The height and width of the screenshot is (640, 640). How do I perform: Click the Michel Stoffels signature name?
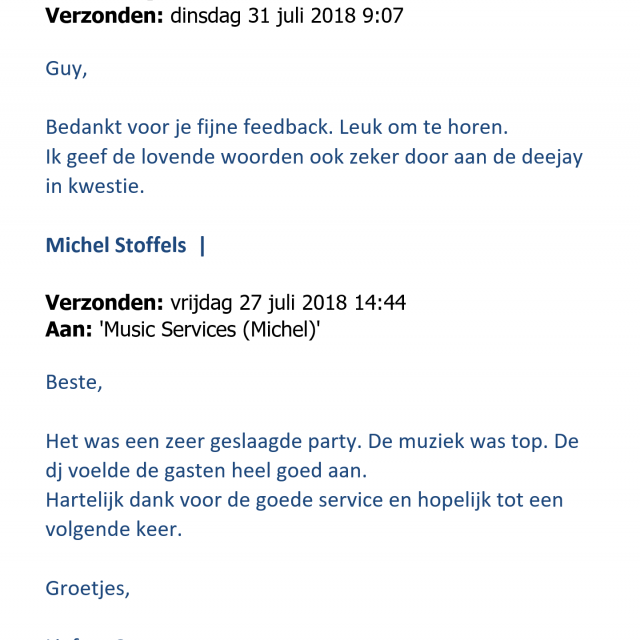pyautogui.click(x=116, y=245)
